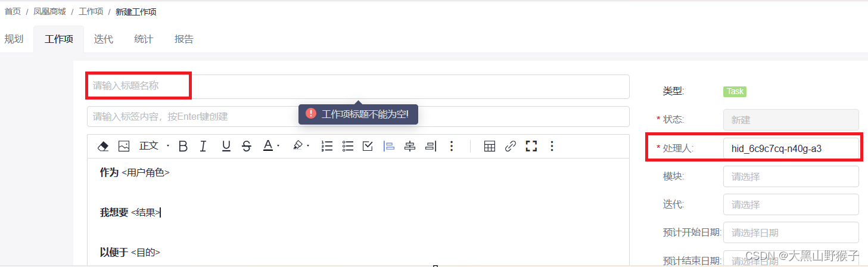868x267 pixels.
Task: Insert a table in the editor
Action: click(490, 146)
